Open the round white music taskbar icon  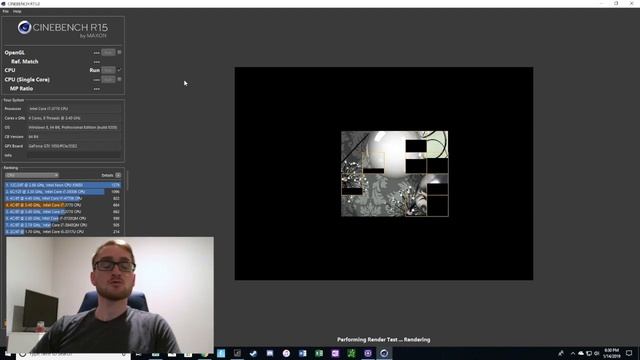(x=286, y=353)
